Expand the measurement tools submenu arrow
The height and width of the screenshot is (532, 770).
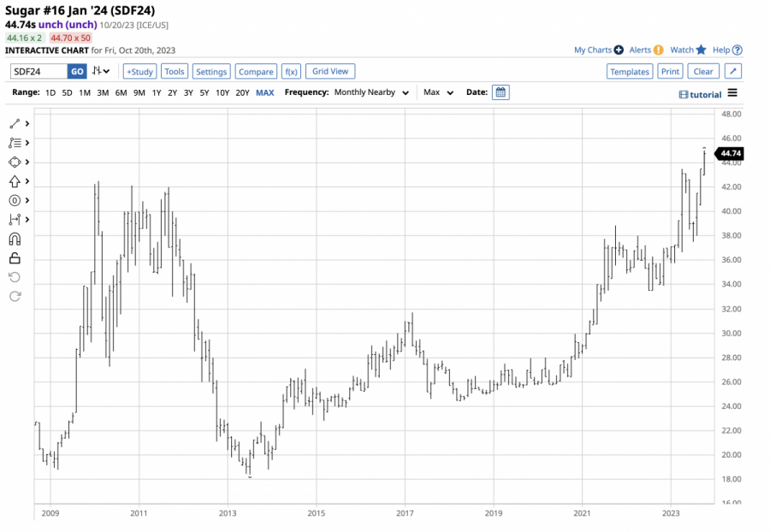[27, 219]
